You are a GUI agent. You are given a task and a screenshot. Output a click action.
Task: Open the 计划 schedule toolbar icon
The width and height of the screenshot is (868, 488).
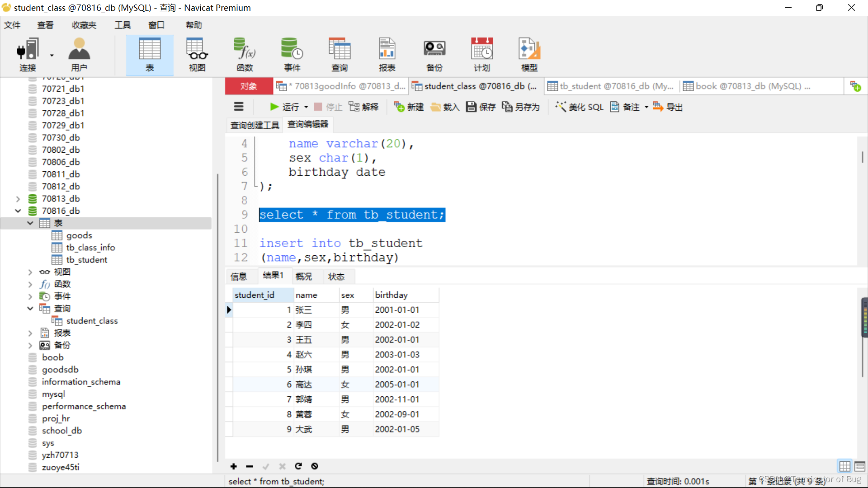(482, 55)
